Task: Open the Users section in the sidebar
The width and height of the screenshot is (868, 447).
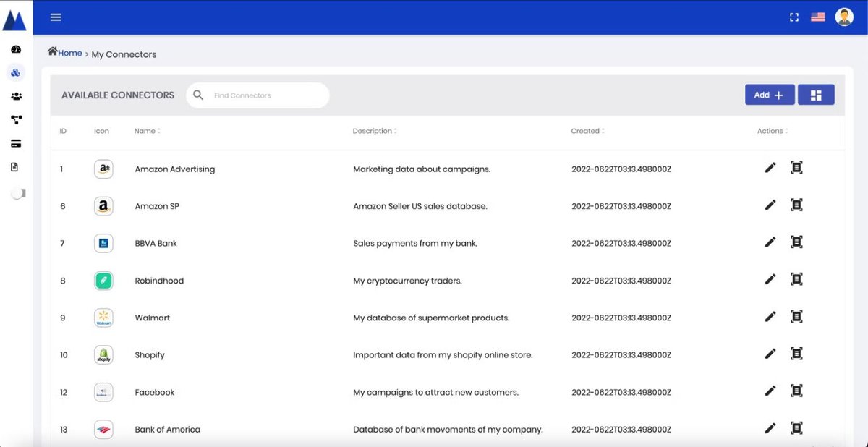Action: coord(16,95)
